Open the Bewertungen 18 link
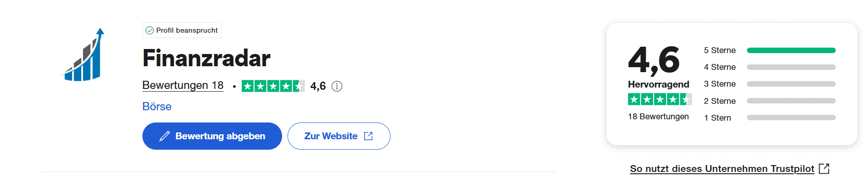 click(x=183, y=85)
